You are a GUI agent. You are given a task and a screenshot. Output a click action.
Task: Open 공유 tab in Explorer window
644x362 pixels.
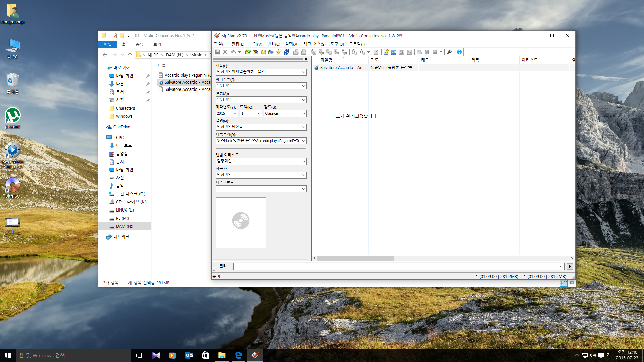point(140,44)
